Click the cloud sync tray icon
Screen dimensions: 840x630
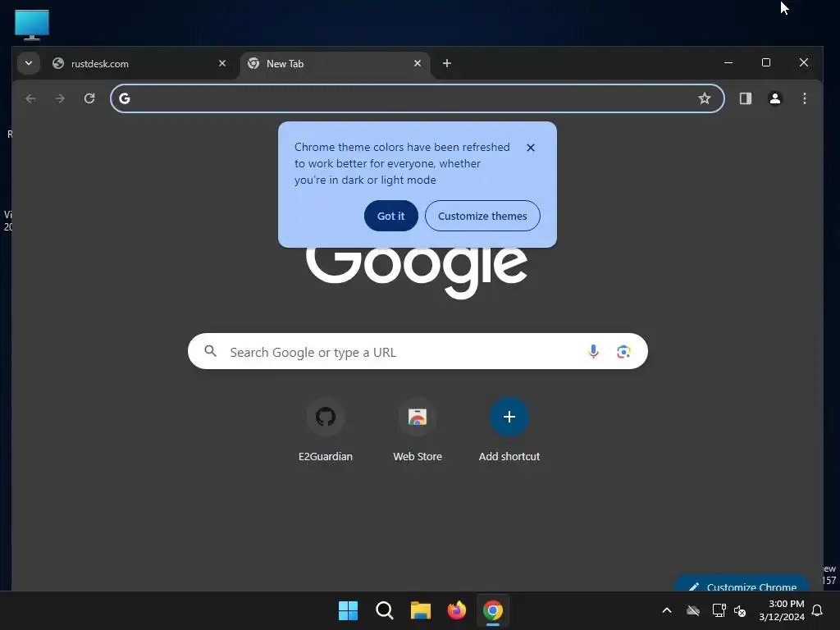point(692,610)
